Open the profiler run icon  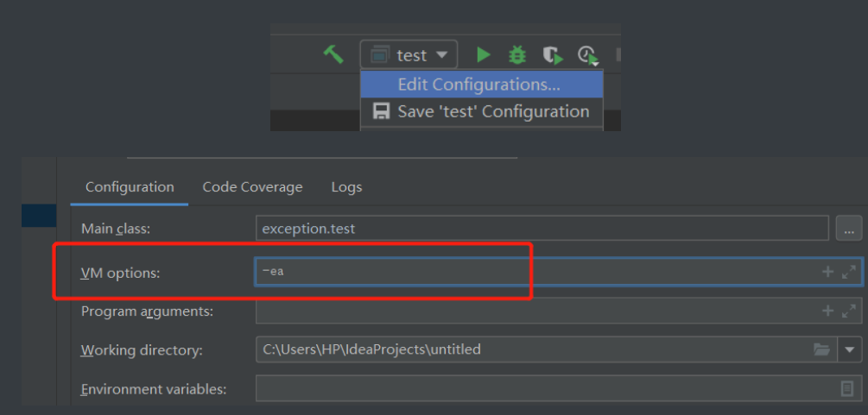[x=588, y=56]
